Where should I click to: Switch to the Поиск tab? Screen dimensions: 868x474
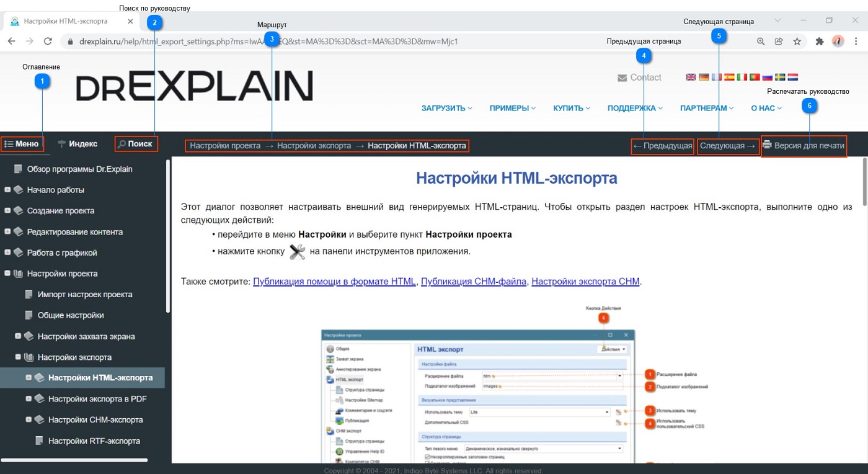click(x=136, y=144)
